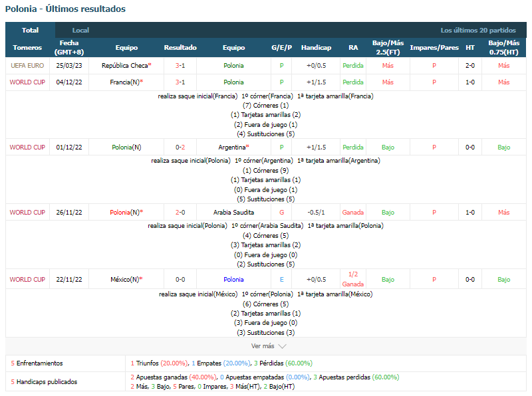The image size is (532, 396).
Task: Click E outcome letter in México row
Action: [x=281, y=279]
